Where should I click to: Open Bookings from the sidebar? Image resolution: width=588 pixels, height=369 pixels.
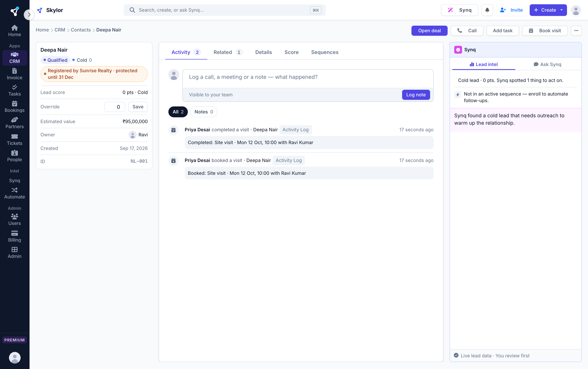coord(14,107)
